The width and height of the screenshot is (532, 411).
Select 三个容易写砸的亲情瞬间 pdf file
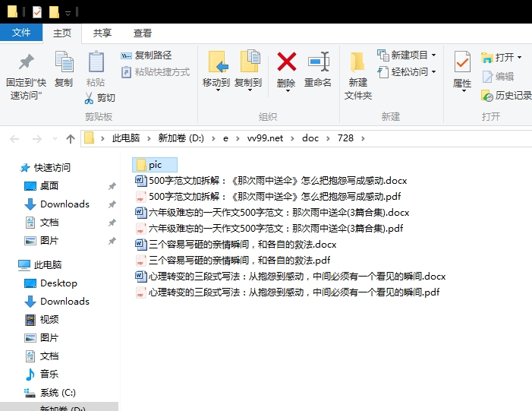pyautogui.click(x=232, y=260)
